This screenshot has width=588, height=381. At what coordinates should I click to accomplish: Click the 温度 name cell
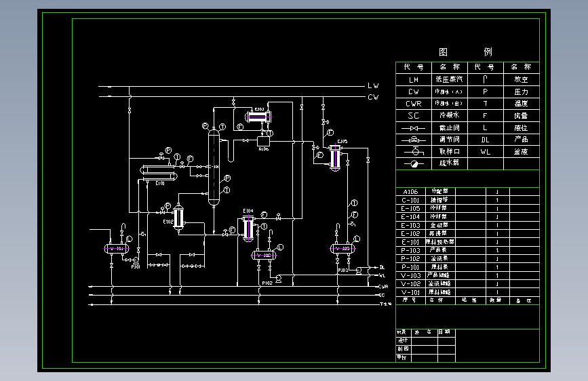522,104
